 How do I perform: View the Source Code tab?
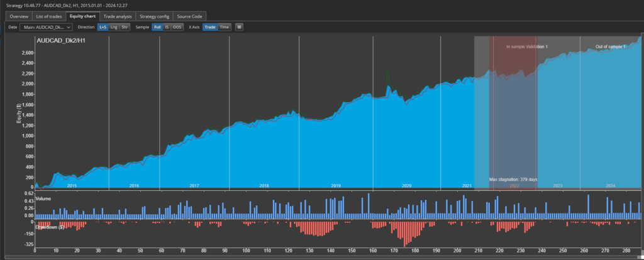pyautogui.click(x=189, y=16)
